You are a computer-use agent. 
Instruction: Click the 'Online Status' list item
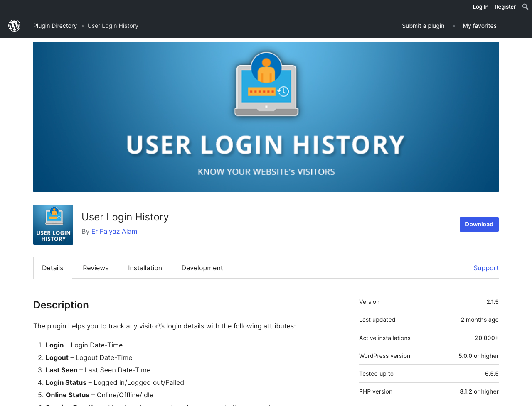99,395
